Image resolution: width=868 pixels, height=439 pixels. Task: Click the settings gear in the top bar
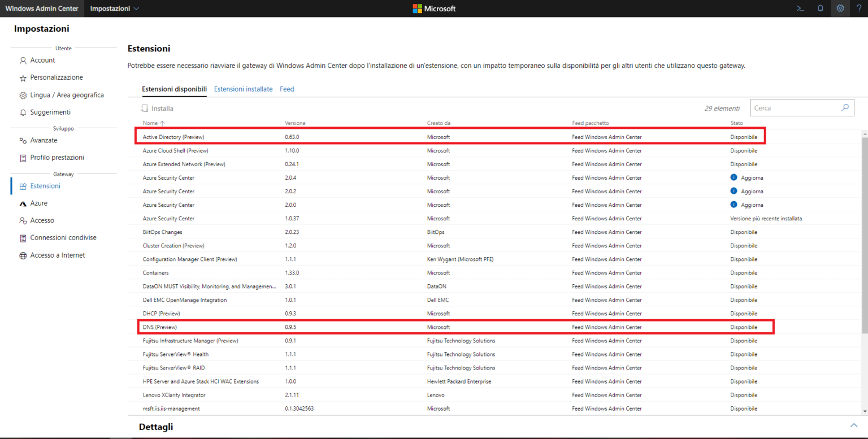point(840,8)
